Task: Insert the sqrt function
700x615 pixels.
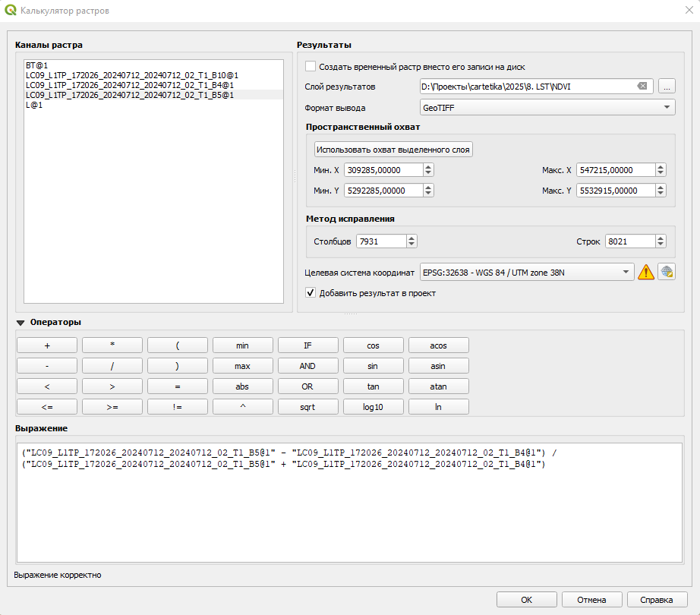Action: (x=307, y=407)
